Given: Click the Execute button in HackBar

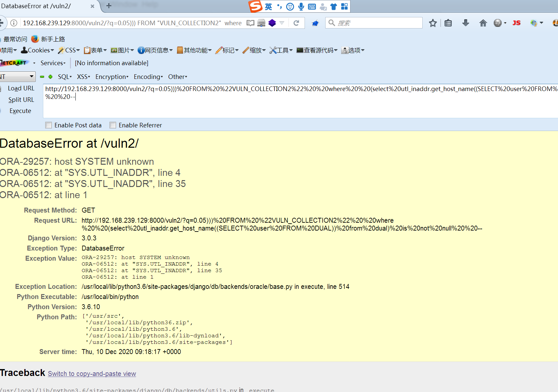Looking at the screenshot, I should coord(20,111).
